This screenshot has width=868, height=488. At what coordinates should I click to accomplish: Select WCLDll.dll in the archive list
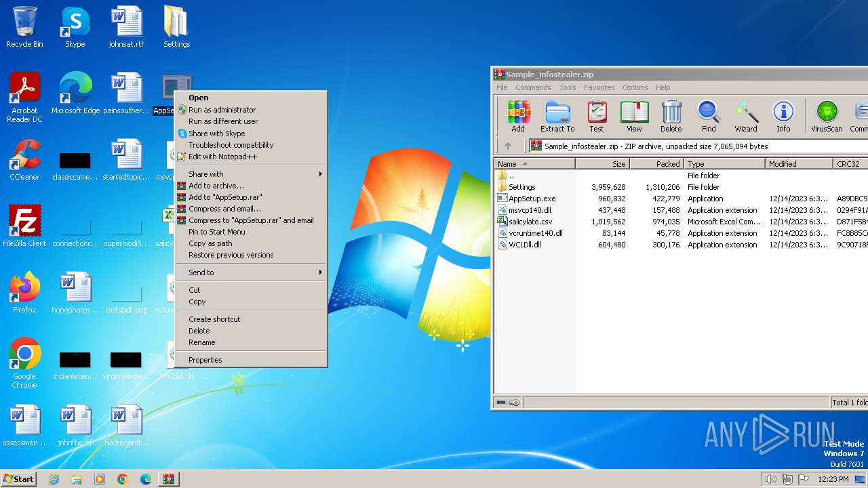tap(524, 245)
